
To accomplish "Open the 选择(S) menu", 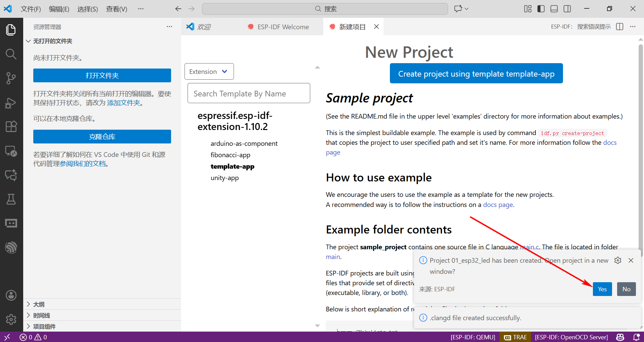I will pyautogui.click(x=88, y=9).
